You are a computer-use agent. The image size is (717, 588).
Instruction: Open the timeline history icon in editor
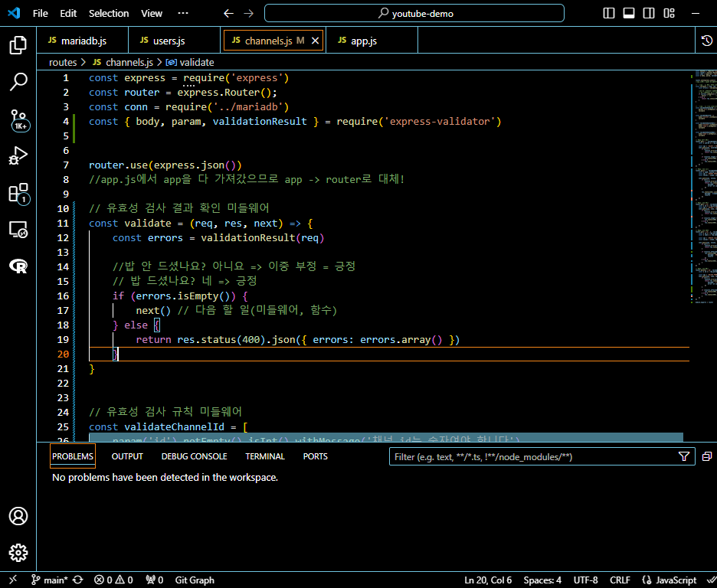706,41
